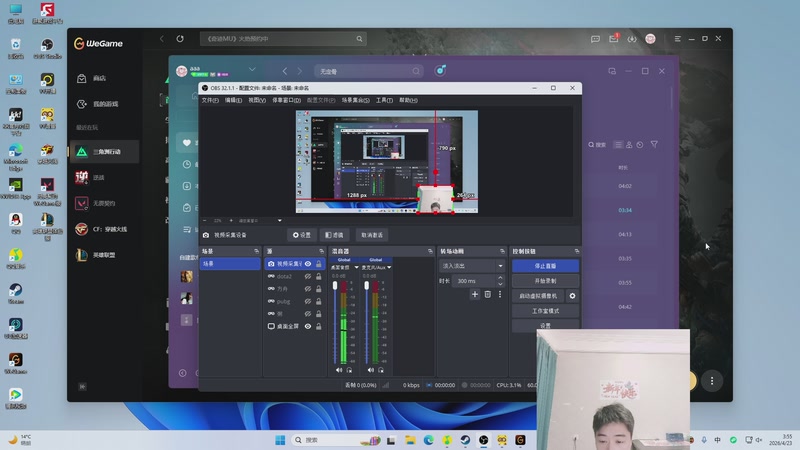This screenshot has width=800, height=450.
Task: Refresh the WeGame page
Action: 180,39
